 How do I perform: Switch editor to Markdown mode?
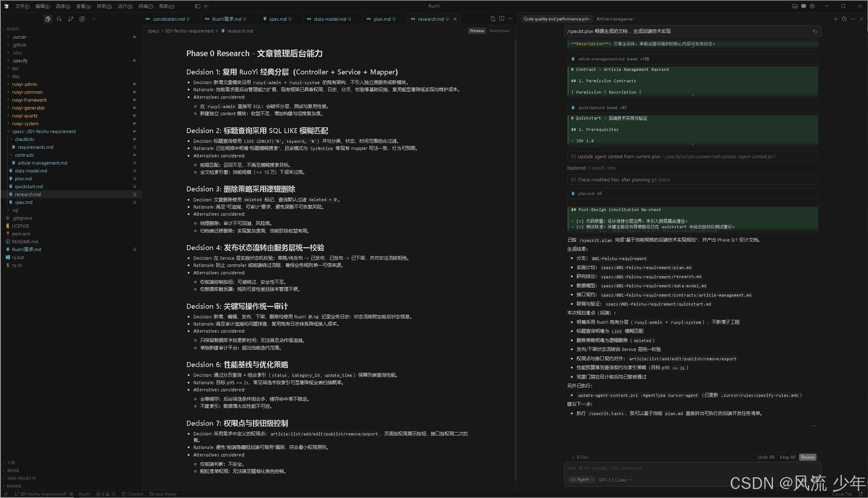(x=499, y=31)
